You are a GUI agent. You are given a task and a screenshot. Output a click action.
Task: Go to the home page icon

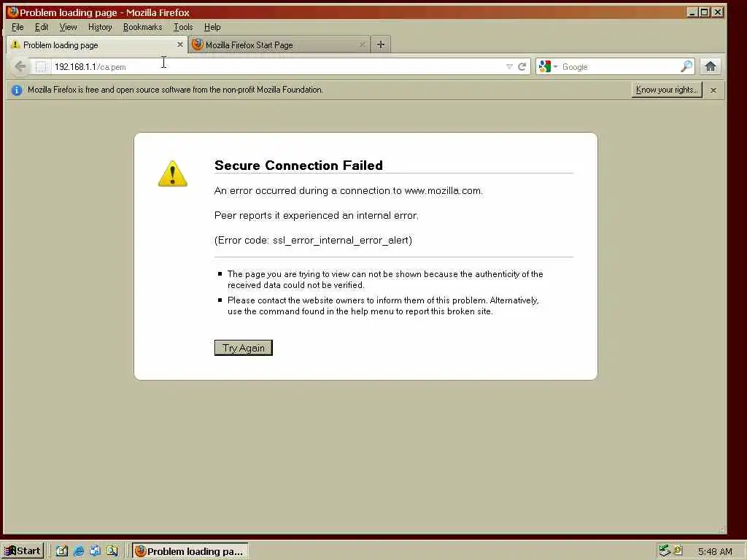[x=711, y=66]
